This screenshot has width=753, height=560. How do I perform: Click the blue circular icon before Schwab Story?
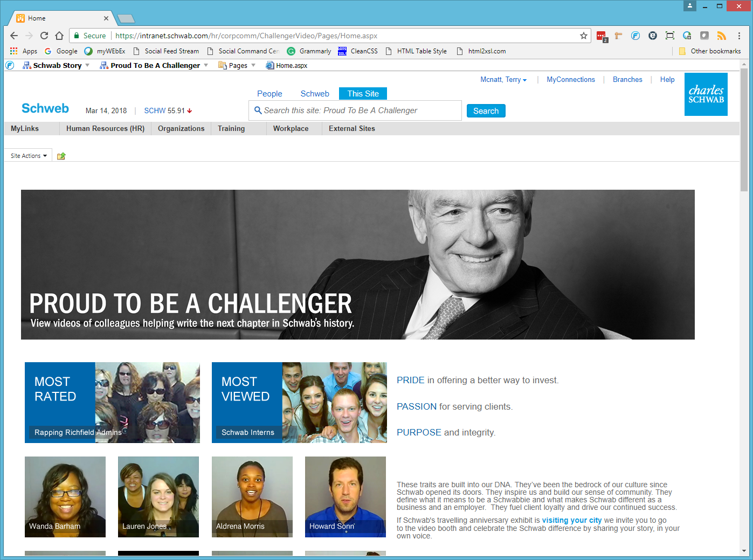click(10, 65)
